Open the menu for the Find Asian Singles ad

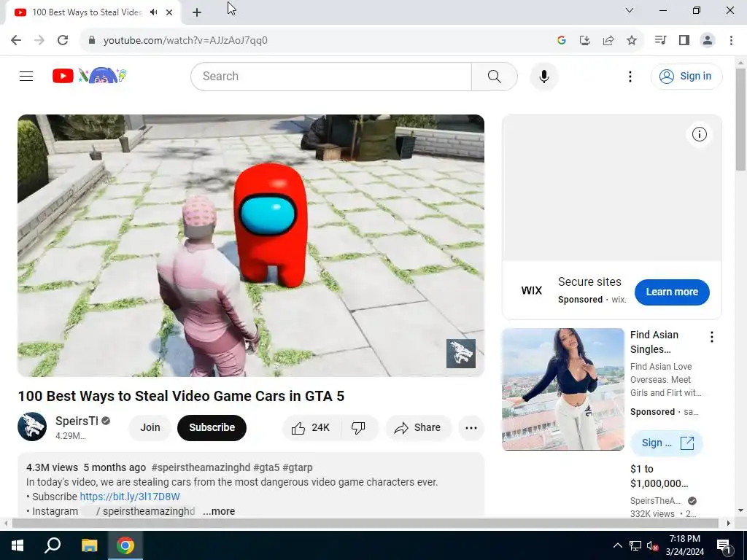[712, 337]
